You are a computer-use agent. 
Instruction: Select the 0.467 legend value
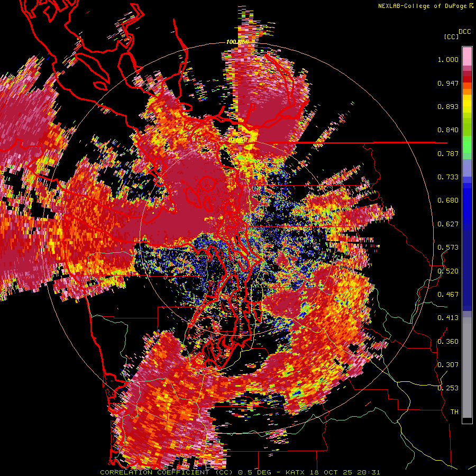pos(448,294)
